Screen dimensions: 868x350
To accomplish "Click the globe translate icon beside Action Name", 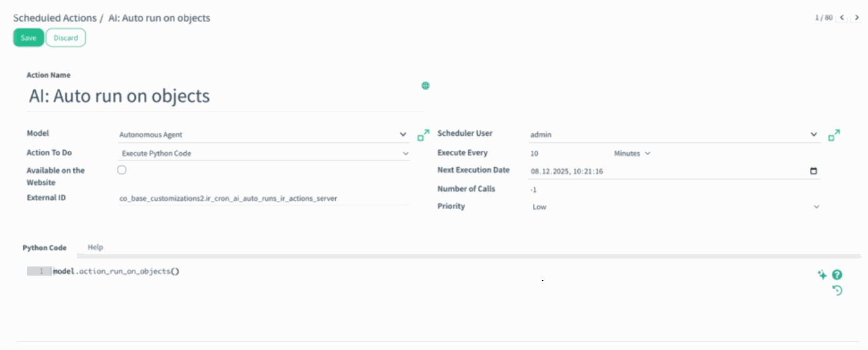I will [x=425, y=86].
